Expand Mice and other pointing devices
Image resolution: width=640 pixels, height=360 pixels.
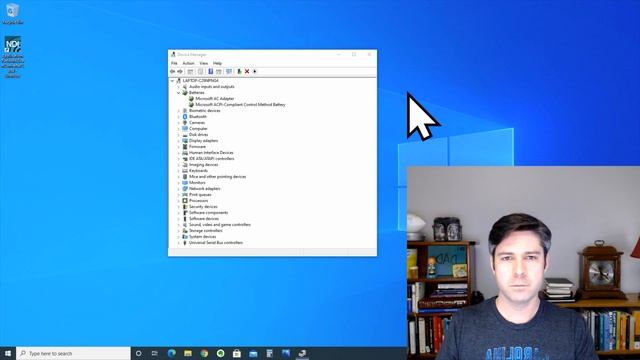(178, 177)
